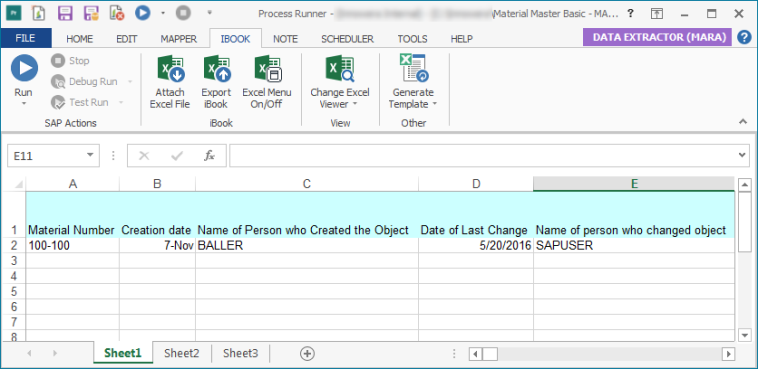The image size is (758, 369).
Task: Click the cell containing BALLER
Action: pyautogui.click(x=307, y=246)
